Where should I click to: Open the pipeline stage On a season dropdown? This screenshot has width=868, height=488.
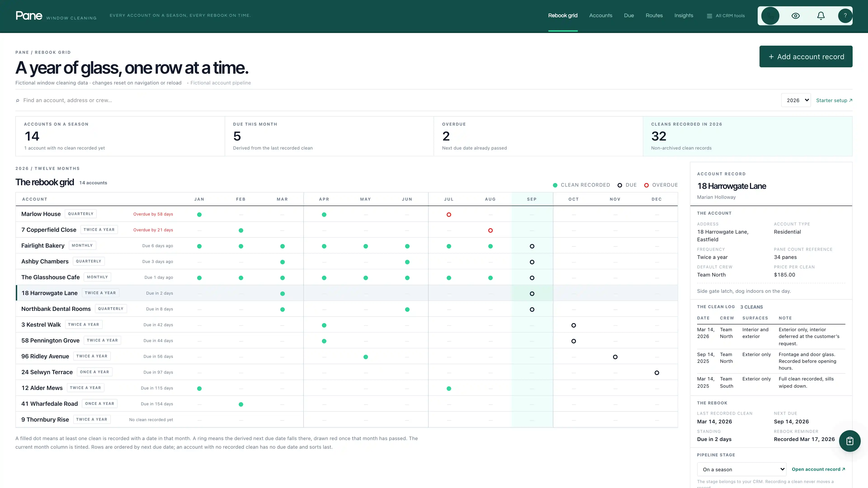pos(741,469)
